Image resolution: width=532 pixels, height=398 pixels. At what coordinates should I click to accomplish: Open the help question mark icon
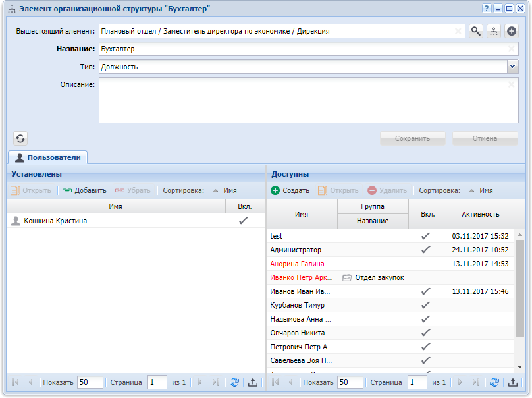[487, 9]
